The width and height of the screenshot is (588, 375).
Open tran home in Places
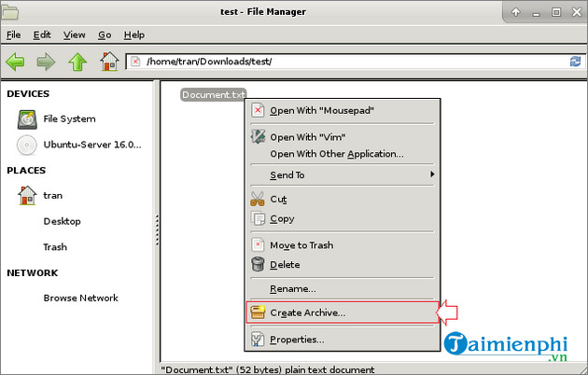(x=53, y=196)
